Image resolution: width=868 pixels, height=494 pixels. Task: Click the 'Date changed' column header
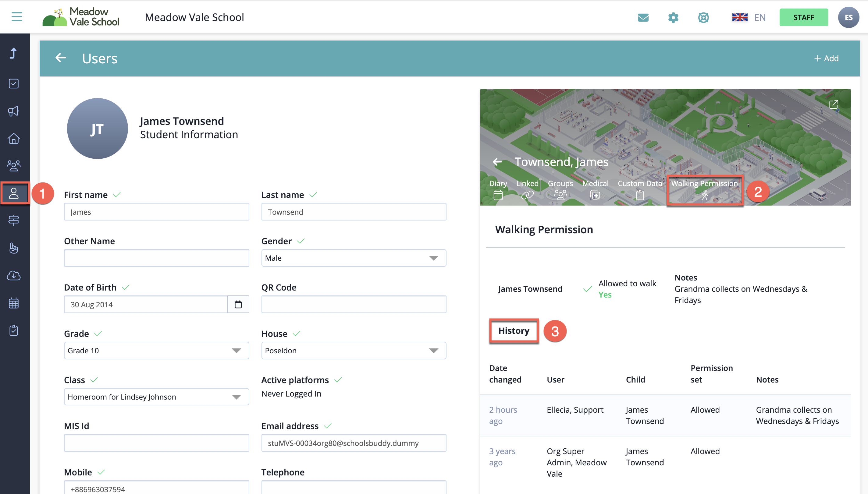click(x=505, y=374)
